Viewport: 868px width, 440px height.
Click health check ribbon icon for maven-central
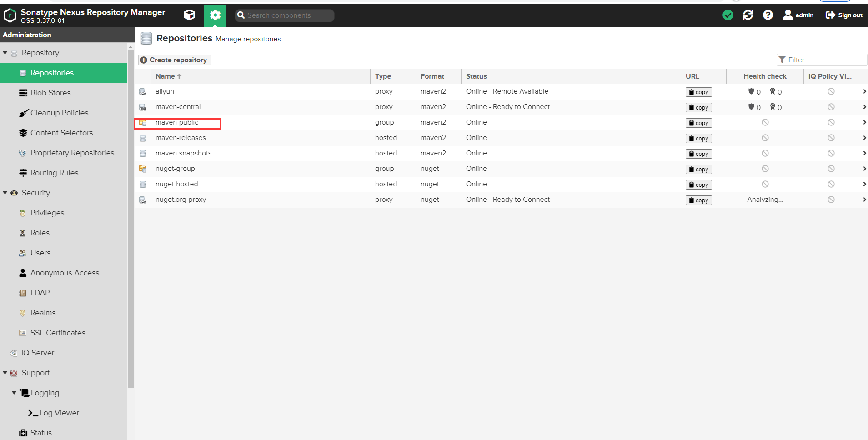pos(773,107)
